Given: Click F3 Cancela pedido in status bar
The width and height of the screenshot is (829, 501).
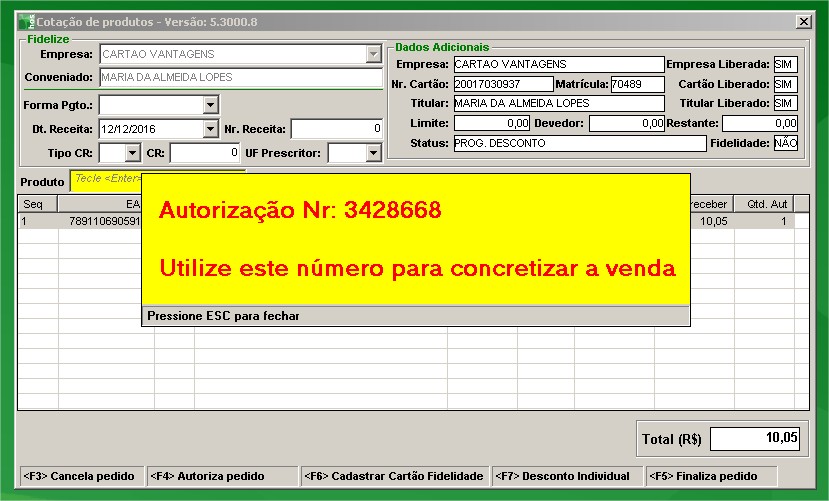Looking at the screenshot, I should [79, 476].
